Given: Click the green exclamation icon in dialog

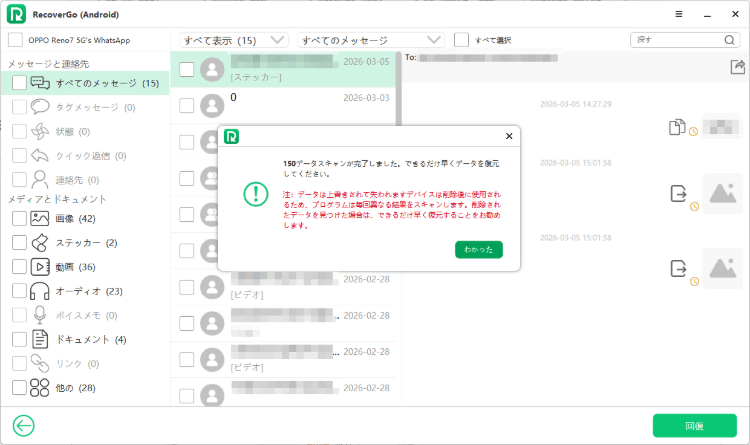Looking at the screenshot, I should coord(256,194).
